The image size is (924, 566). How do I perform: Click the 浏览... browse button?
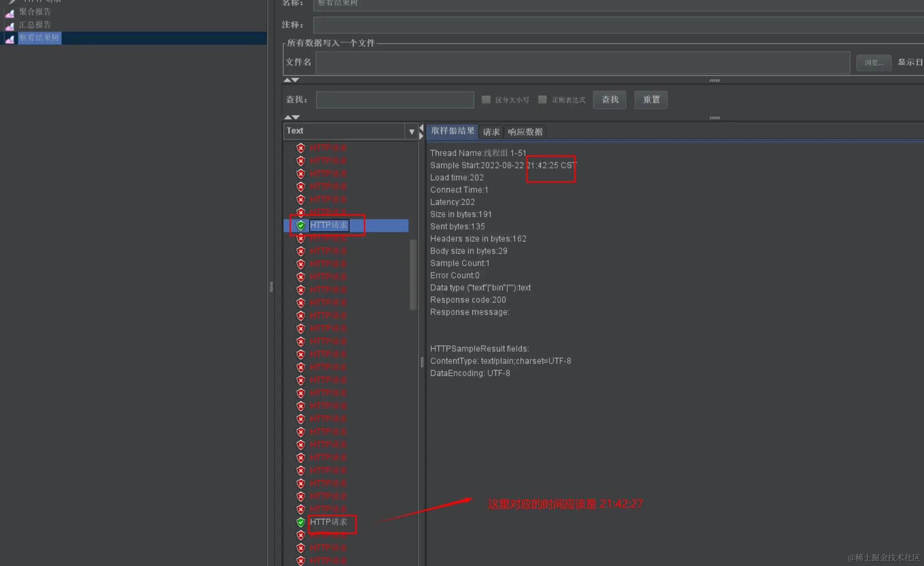click(x=873, y=62)
